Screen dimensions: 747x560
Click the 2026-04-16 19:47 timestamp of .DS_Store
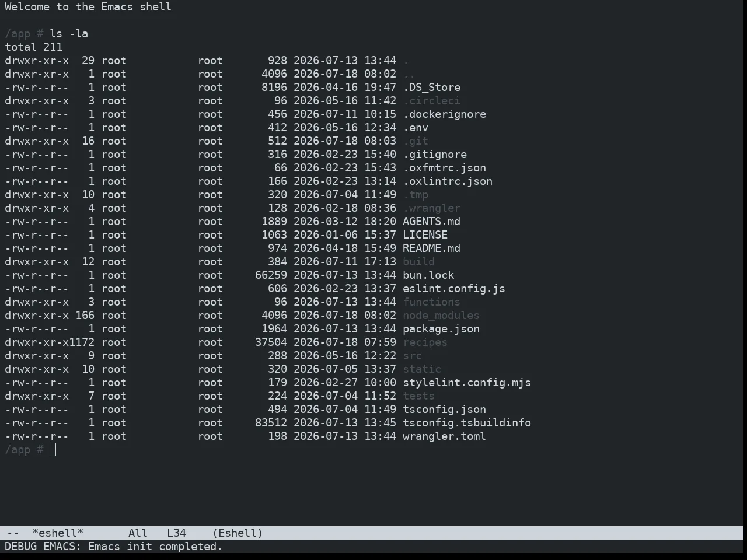[x=345, y=87]
